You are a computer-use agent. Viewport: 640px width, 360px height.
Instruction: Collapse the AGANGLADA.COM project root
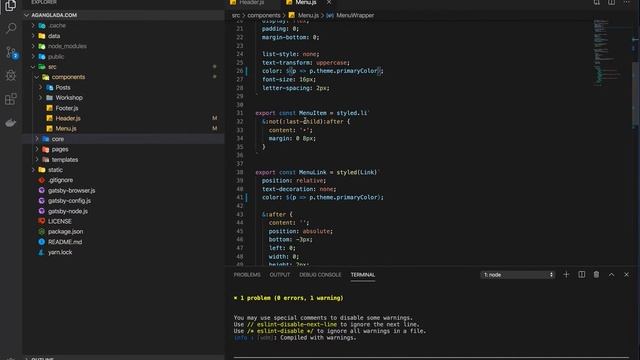coord(27,15)
